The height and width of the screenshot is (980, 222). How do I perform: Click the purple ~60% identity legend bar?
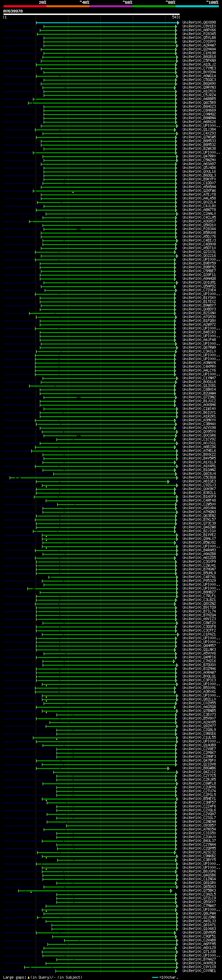pos(111,6)
